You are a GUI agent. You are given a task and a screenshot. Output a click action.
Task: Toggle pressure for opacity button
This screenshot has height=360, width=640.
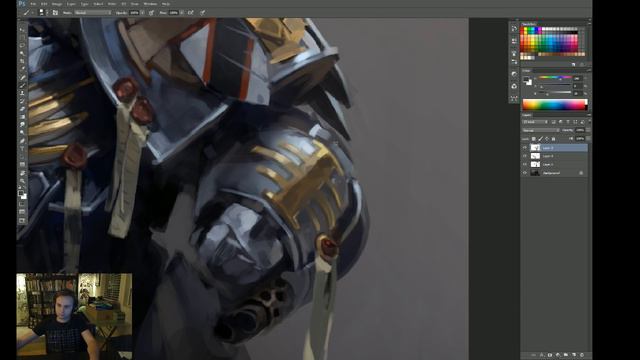click(x=151, y=13)
